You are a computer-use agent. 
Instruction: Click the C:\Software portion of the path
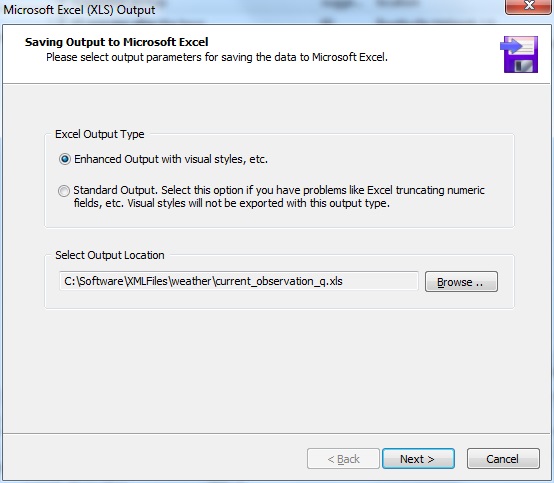pos(94,281)
